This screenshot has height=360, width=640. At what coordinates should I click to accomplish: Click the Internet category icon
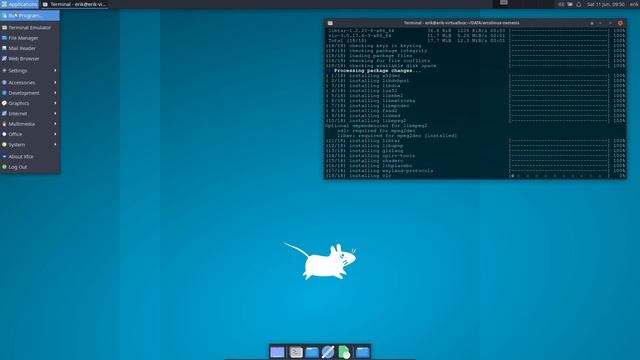4,113
